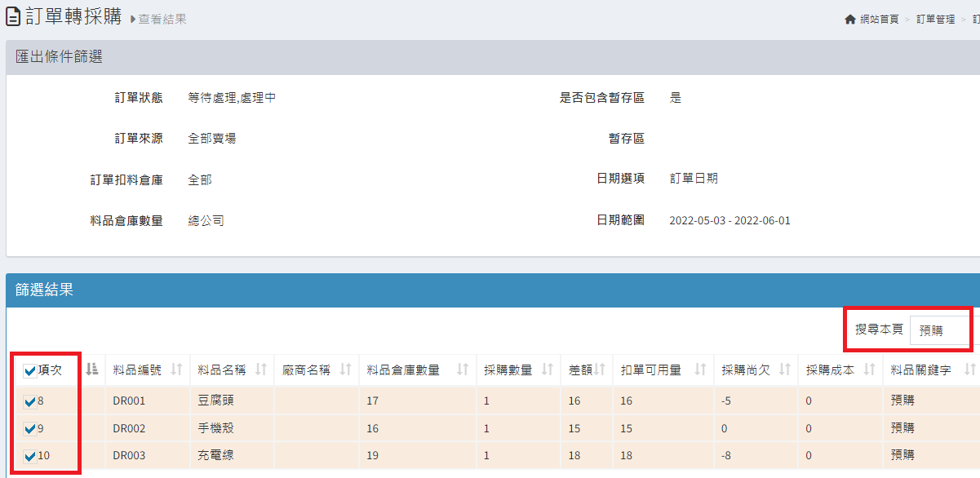
Task: Sort table by 料品名稱 column
Action: tap(260, 370)
